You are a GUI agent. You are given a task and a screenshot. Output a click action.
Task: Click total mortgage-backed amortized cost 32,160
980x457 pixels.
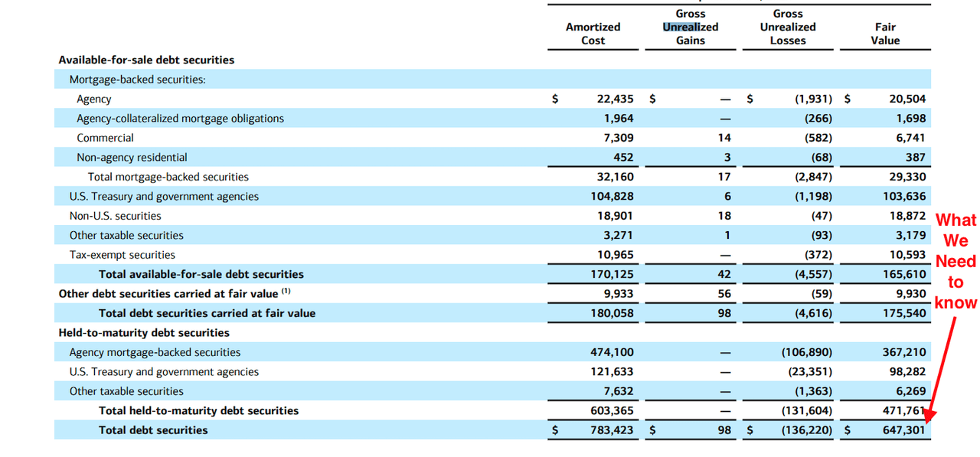click(615, 177)
